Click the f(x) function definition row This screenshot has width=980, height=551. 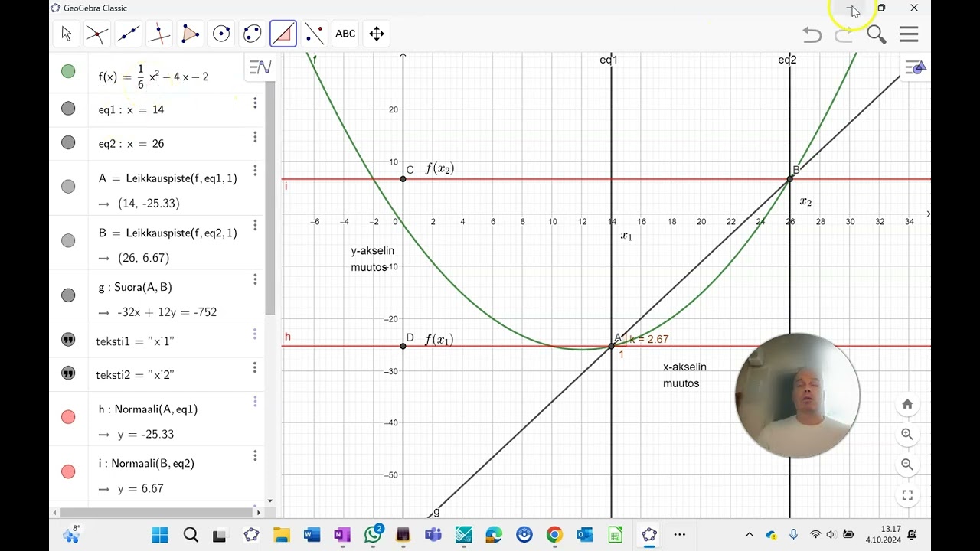(157, 73)
